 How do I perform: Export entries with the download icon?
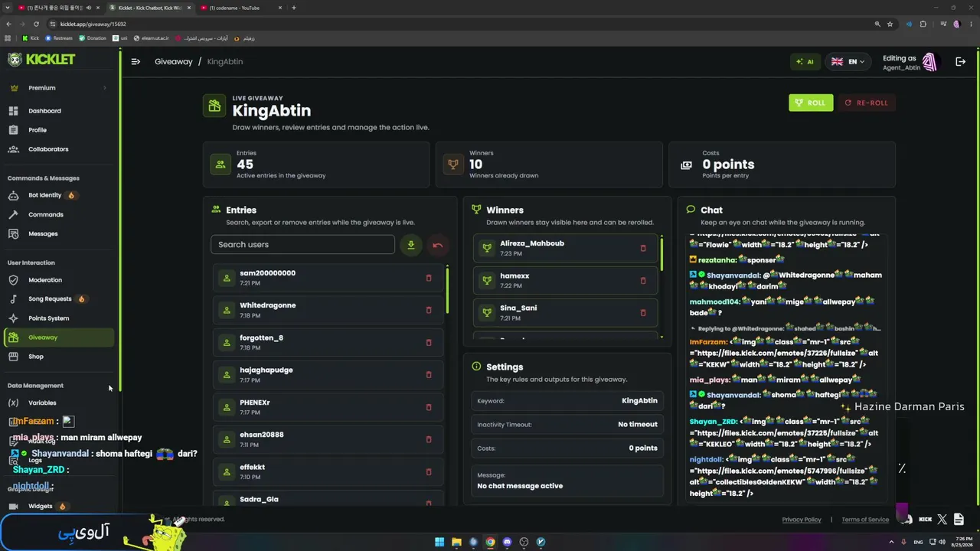click(x=411, y=245)
